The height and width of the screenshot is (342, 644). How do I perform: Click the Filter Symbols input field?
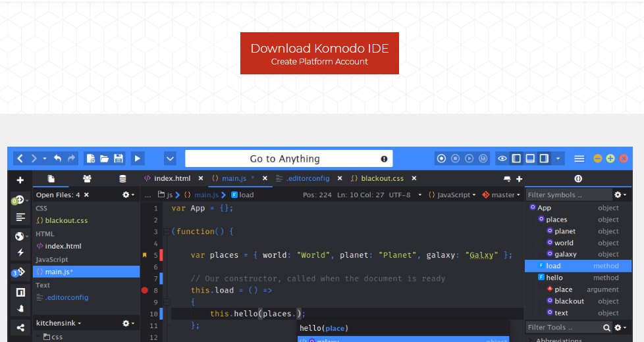(x=568, y=195)
